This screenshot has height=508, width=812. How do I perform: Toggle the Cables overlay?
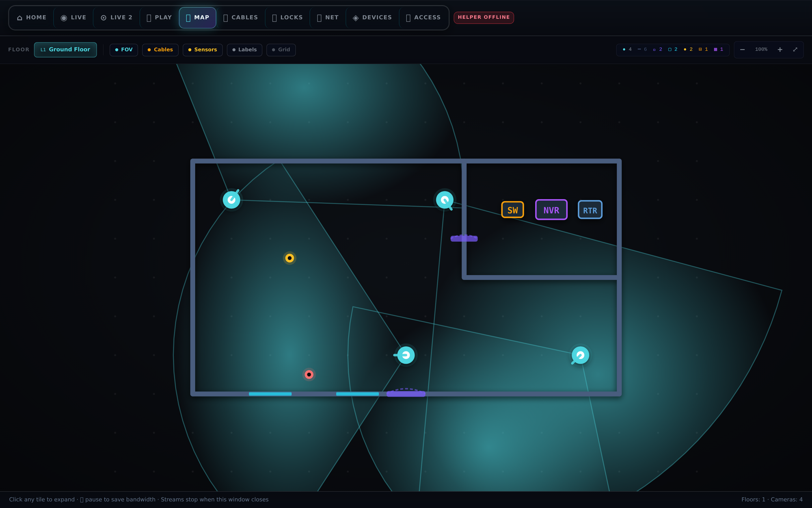point(160,50)
